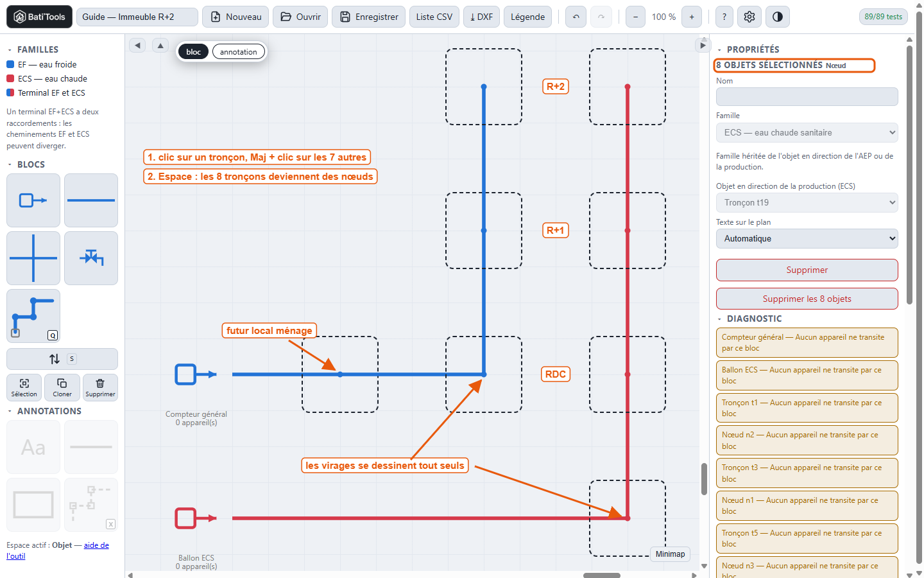Screen dimensions: 924x578
Task: Click the 89/89 tests badge
Action: pos(884,17)
